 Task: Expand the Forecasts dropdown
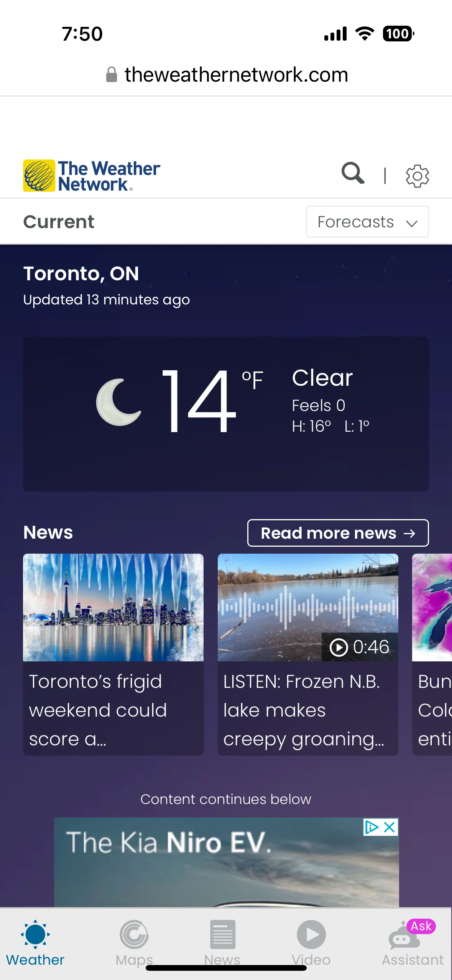point(367,222)
